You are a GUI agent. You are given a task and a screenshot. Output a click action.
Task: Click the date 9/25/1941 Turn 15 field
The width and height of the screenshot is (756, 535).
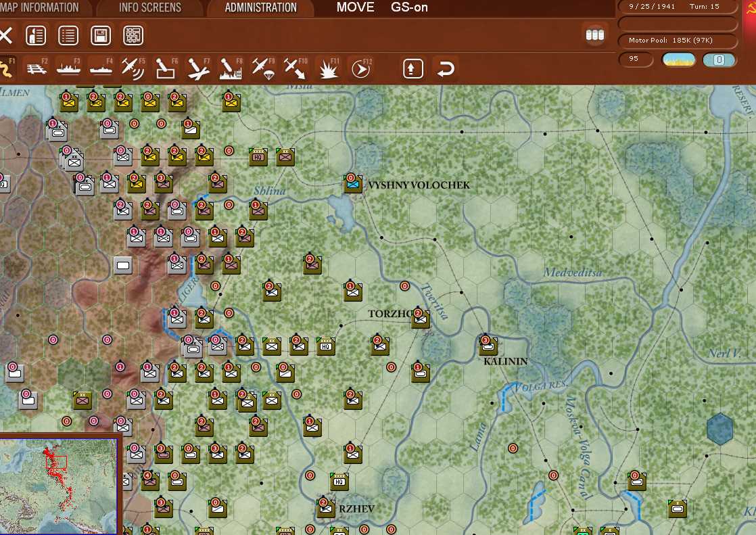pyautogui.click(x=678, y=7)
